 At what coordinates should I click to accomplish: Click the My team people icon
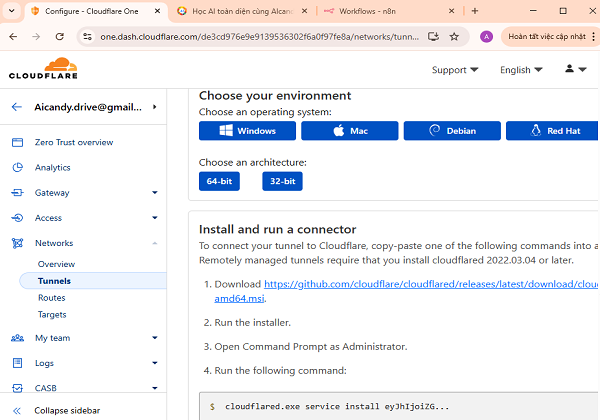click(17, 338)
